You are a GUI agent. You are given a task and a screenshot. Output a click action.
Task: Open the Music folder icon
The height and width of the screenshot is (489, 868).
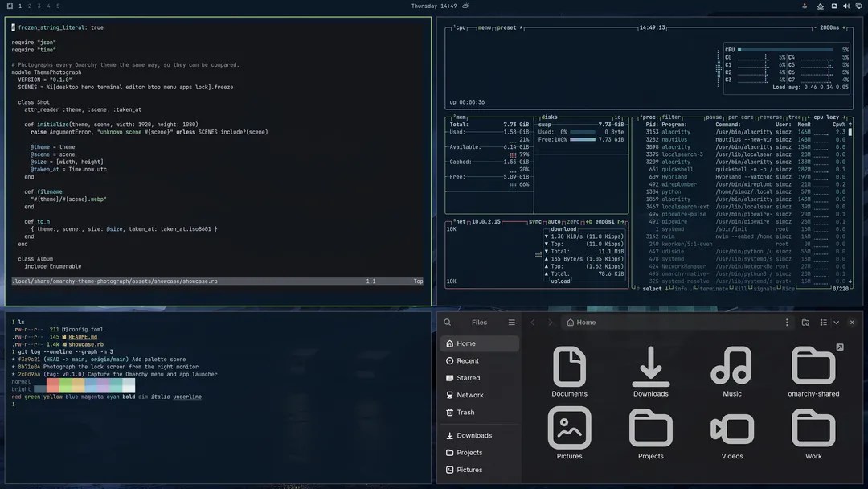[732, 365]
